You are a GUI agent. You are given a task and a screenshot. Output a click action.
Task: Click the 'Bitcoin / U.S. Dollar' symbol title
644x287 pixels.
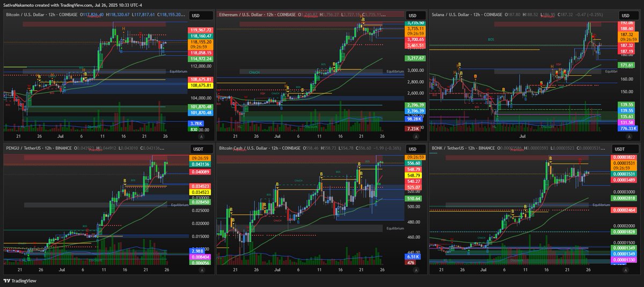coord(25,15)
